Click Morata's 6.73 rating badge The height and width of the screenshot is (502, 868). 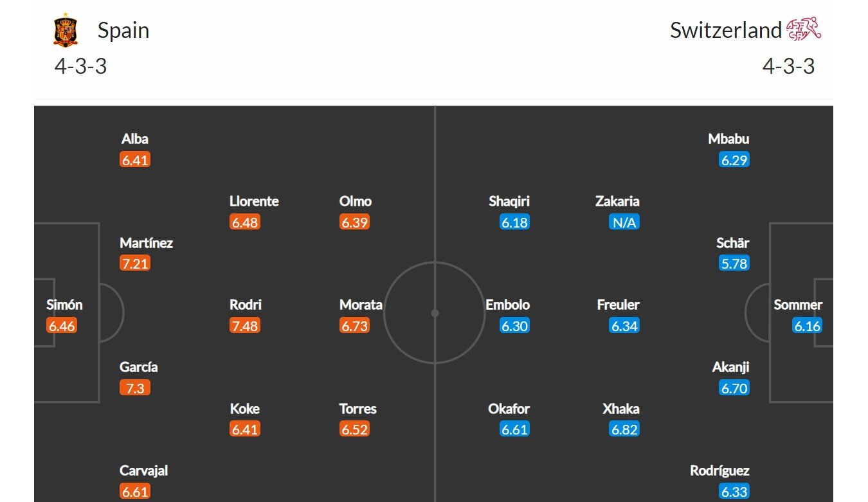point(355,325)
